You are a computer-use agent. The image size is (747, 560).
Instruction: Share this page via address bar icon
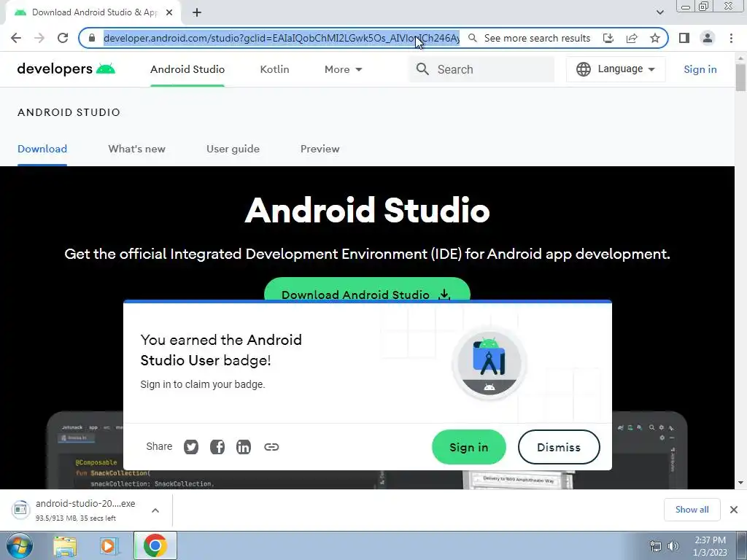point(632,38)
